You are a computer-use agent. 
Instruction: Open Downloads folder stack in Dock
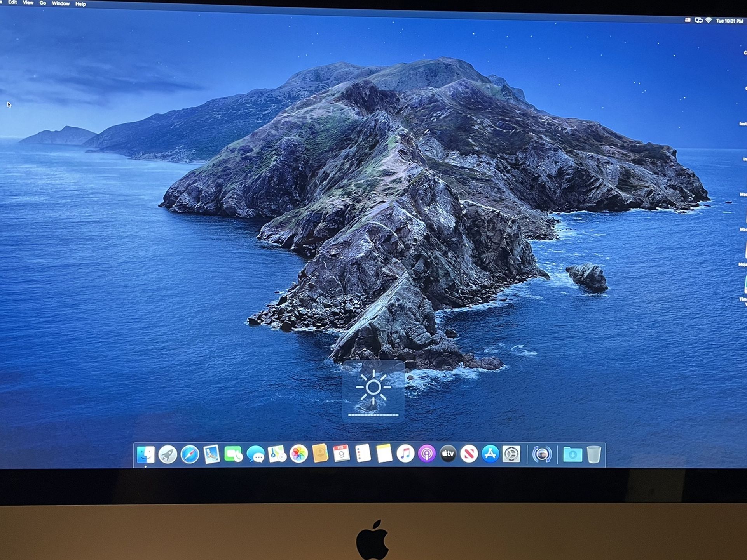click(x=572, y=454)
